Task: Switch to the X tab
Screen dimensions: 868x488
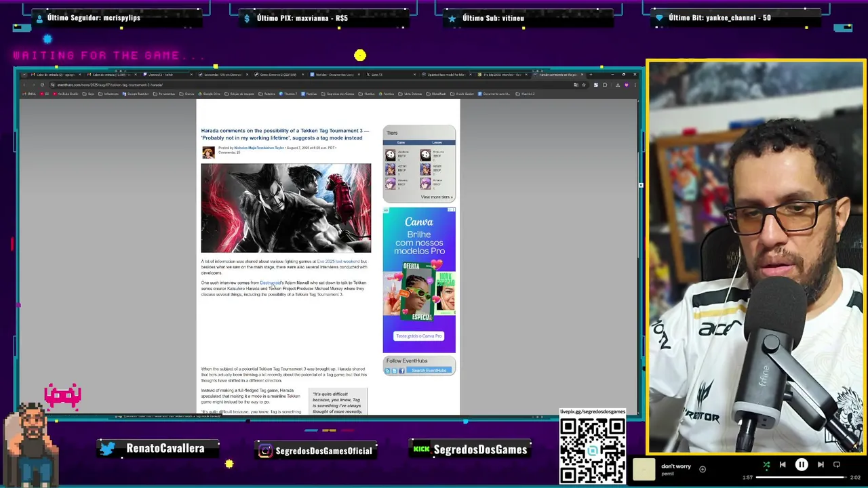Action: point(391,75)
